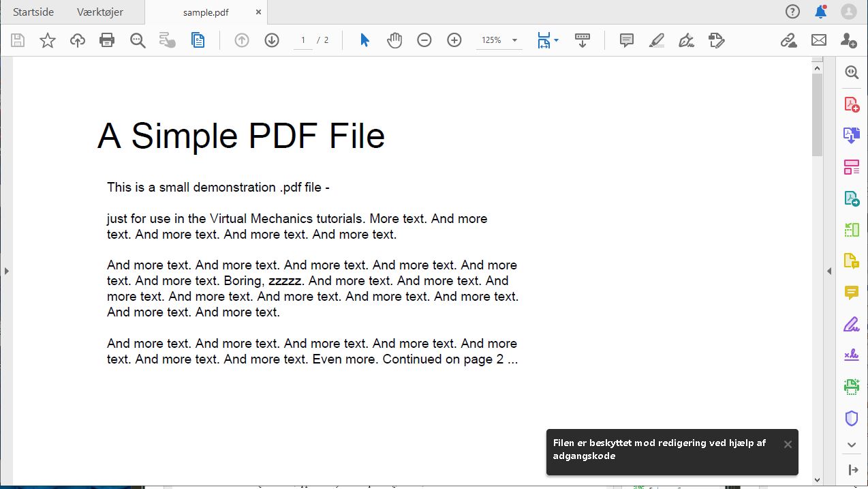868x489 pixels.
Task: Open notifications bell
Action: coord(821,12)
